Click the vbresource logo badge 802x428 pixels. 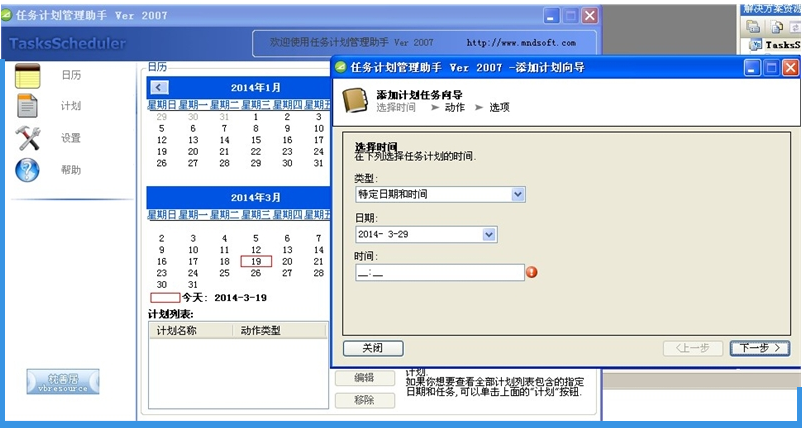[63, 381]
